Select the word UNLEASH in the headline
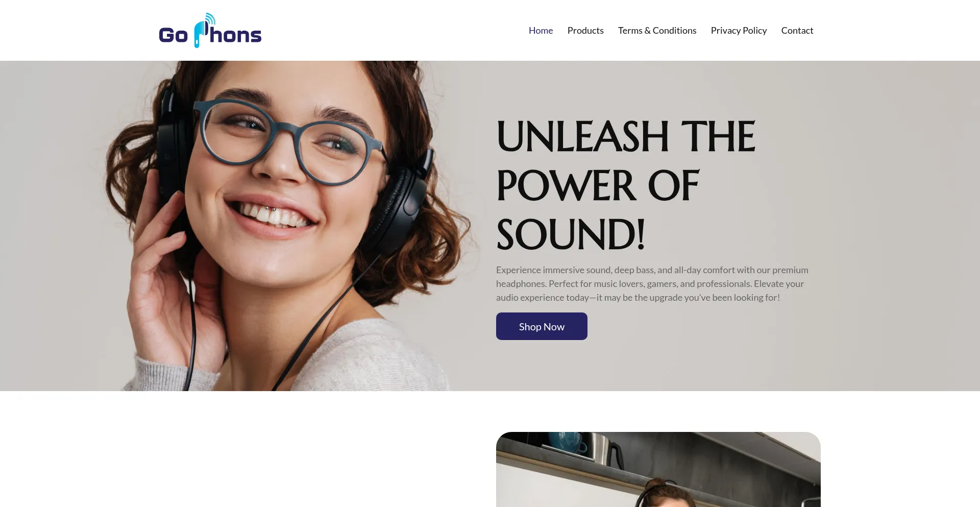Viewport: 980px width, 507px height. click(582, 136)
